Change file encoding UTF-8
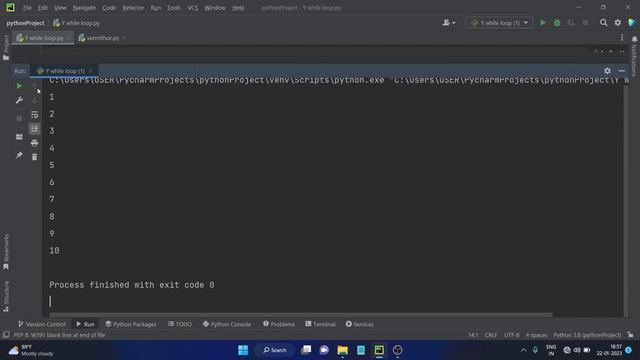The width and height of the screenshot is (640, 360). point(511,335)
